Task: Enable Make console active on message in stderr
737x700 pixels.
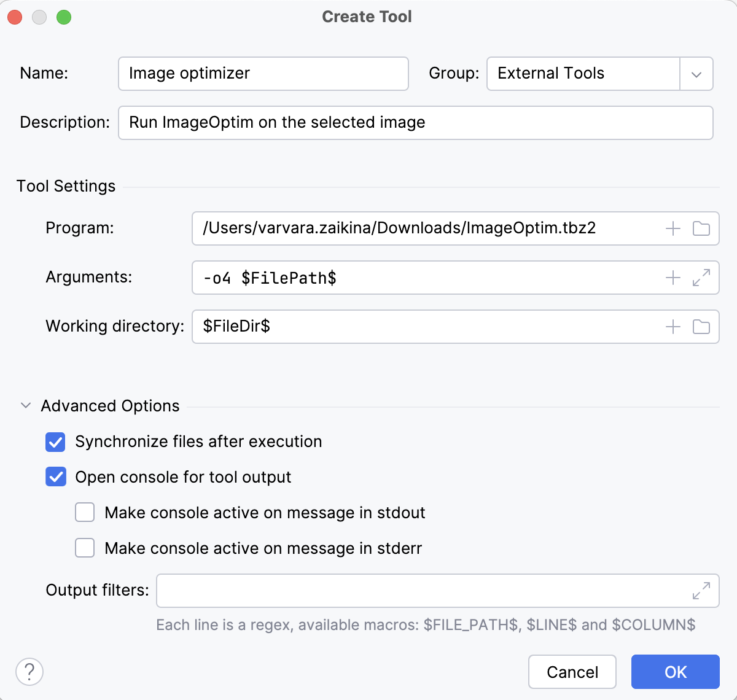Action: (84, 548)
